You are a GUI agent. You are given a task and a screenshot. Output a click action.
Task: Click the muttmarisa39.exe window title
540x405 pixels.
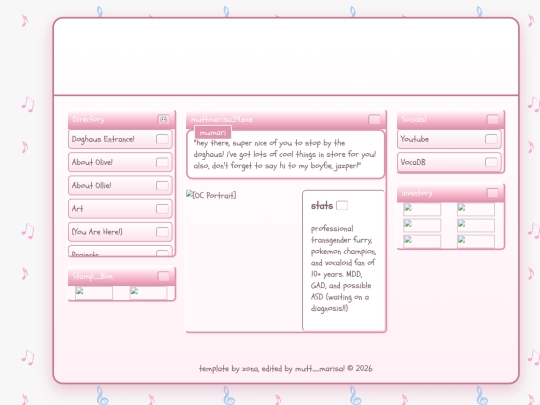(x=221, y=119)
